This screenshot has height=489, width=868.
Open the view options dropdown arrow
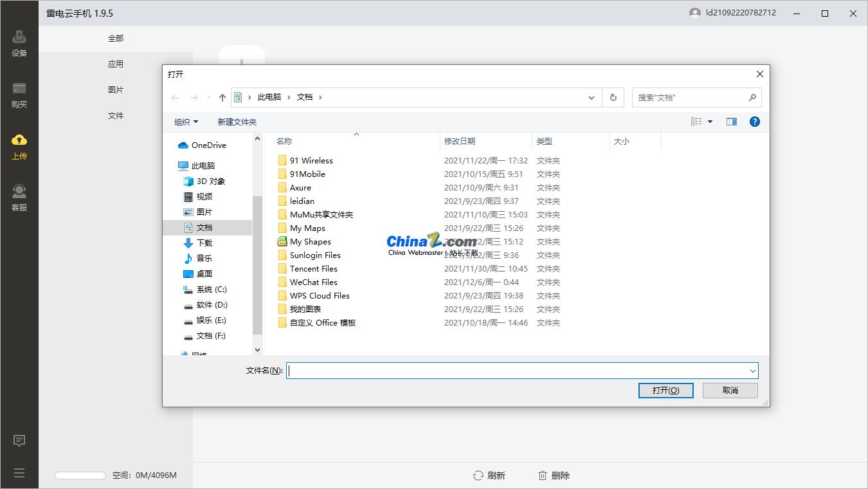710,122
